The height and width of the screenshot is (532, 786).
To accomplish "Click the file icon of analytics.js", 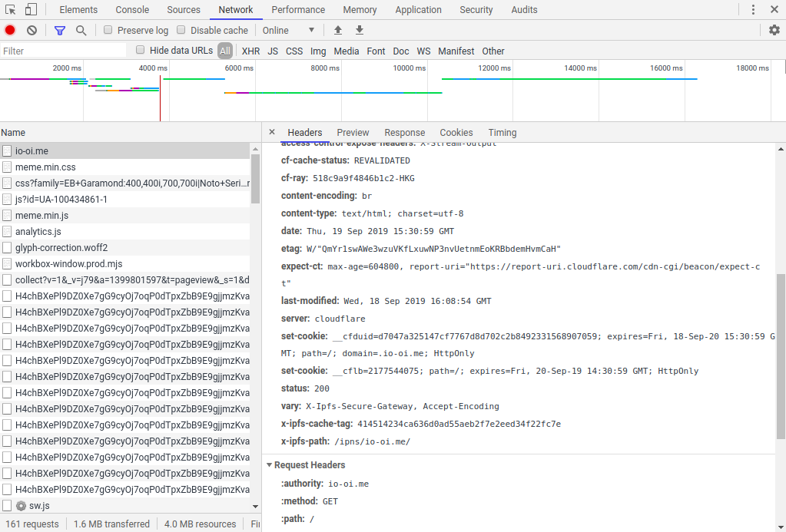I will 7,231.
